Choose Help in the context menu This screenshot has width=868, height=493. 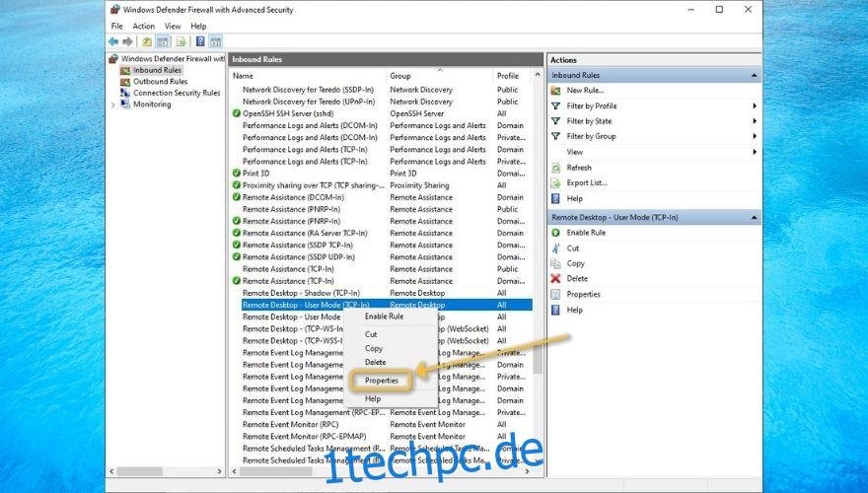[x=373, y=399]
